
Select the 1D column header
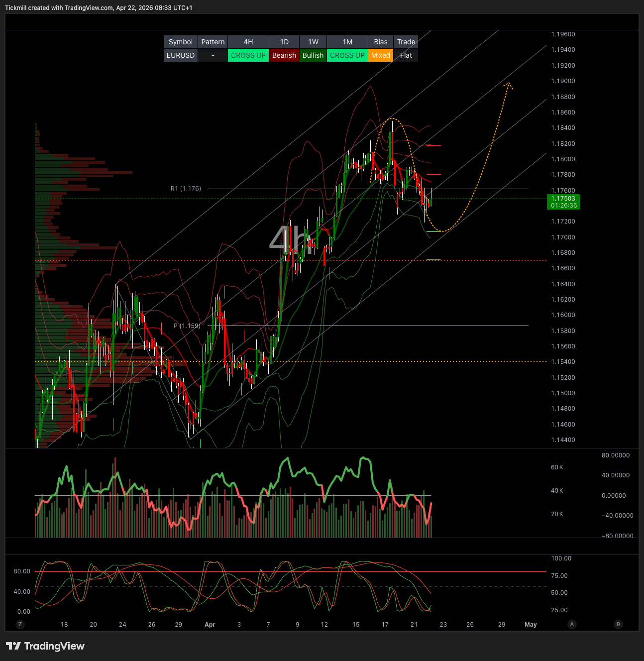pyautogui.click(x=284, y=42)
